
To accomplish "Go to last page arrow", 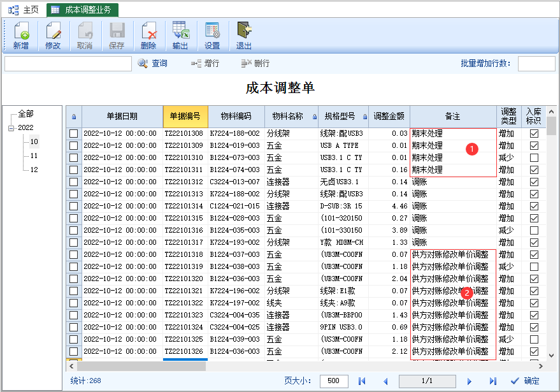I will point(493,381).
